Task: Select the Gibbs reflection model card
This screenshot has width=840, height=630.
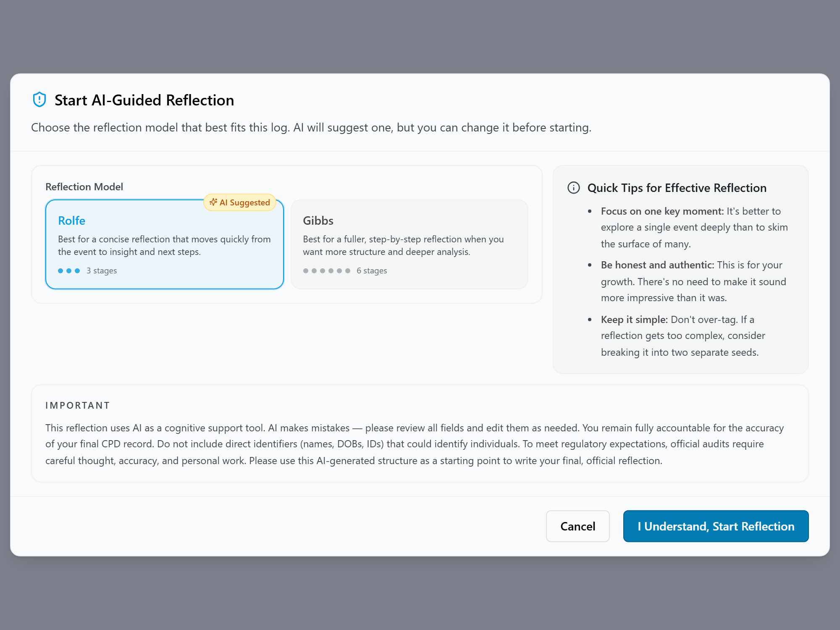Action: coord(409,244)
